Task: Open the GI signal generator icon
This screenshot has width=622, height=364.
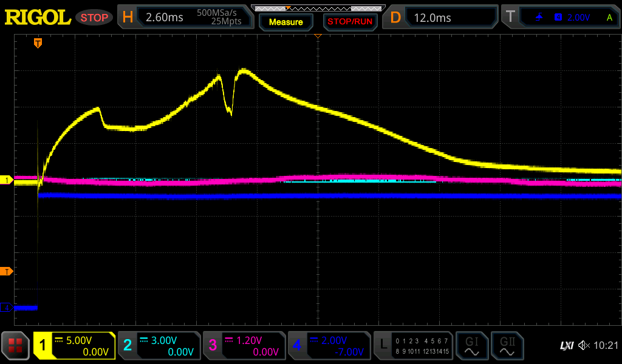Action: (471, 346)
